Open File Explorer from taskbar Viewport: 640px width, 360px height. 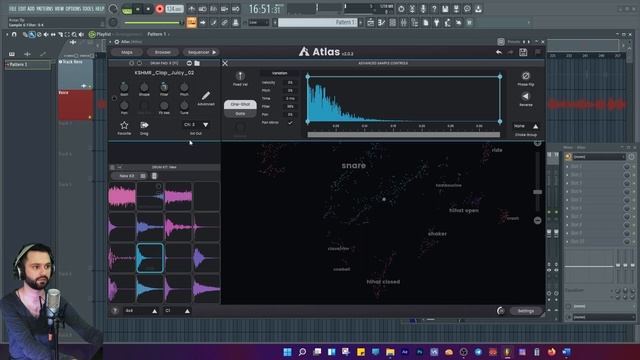pyautogui.click(x=390, y=352)
